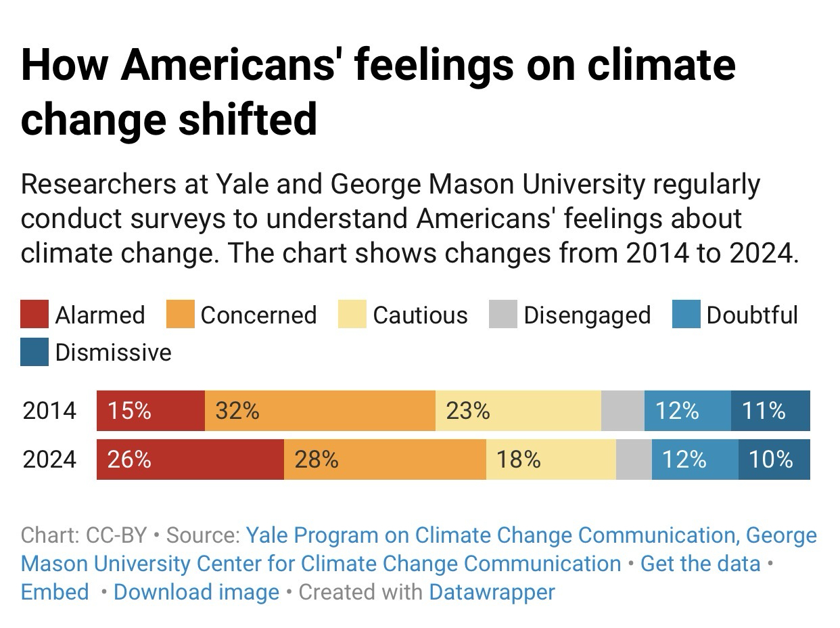The image size is (840, 628).
Task: Click the Dismissive dark blue legend swatch
Action: tap(34, 352)
